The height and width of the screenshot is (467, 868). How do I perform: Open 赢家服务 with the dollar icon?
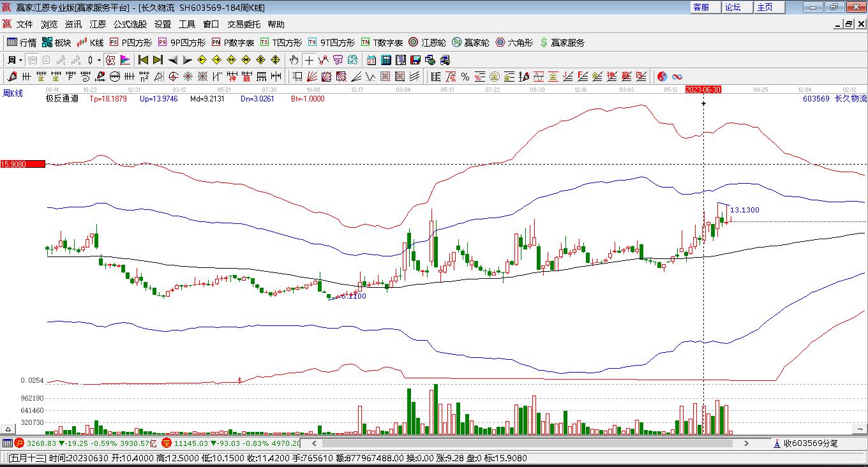562,43
